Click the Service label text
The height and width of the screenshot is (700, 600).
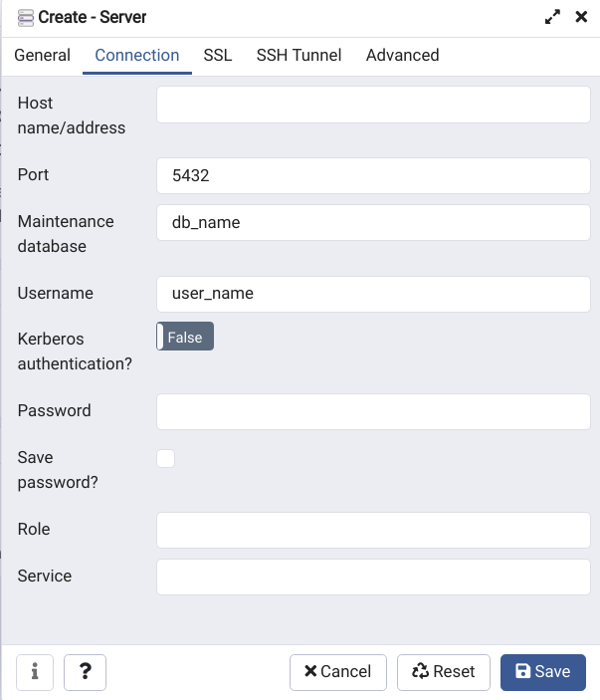[44, 576]
